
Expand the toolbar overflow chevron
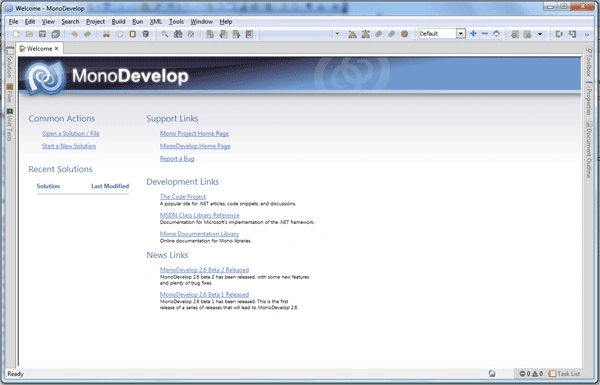(587, 34)
